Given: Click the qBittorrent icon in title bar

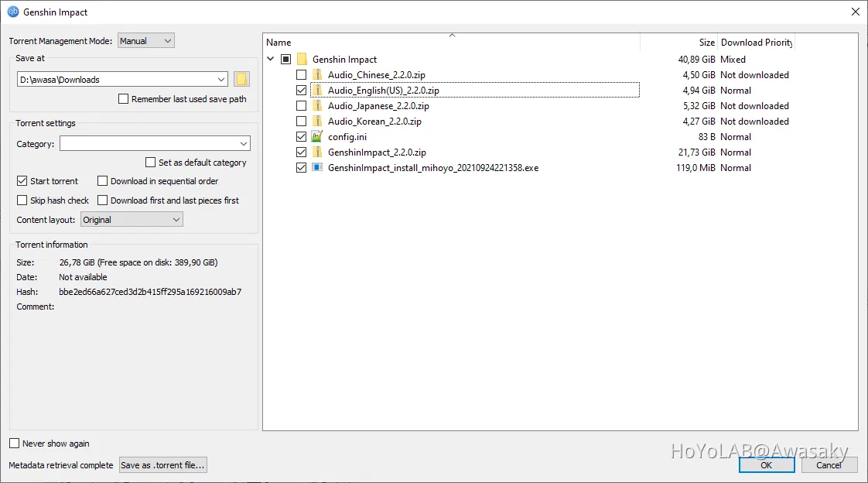Looking at the screenshot, I should click(x=12, y=12).
